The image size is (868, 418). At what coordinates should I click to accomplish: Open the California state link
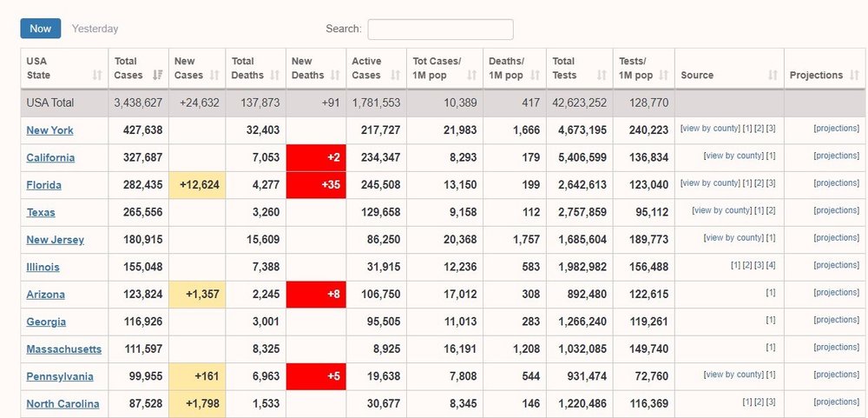click(x=50, y=158)
